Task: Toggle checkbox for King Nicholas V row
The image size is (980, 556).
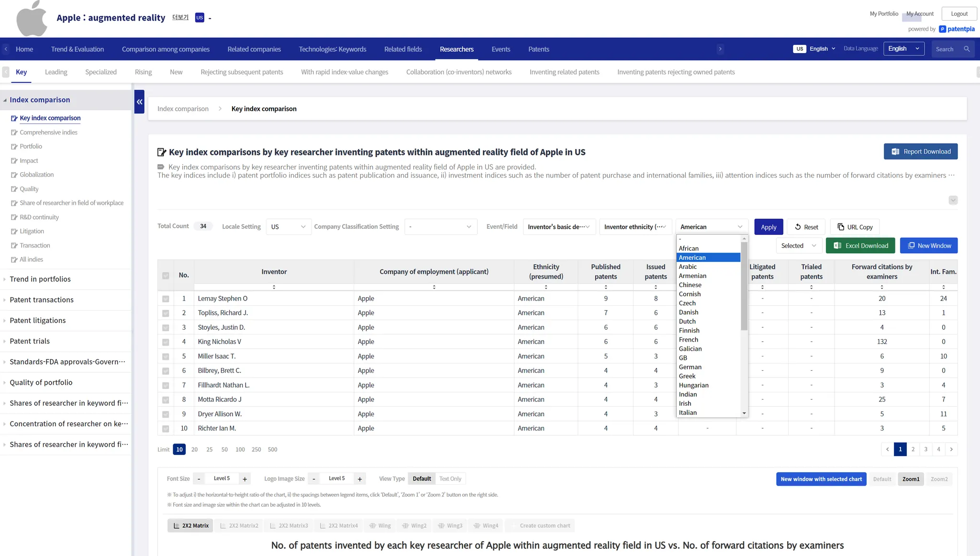Action: (166, 342)
